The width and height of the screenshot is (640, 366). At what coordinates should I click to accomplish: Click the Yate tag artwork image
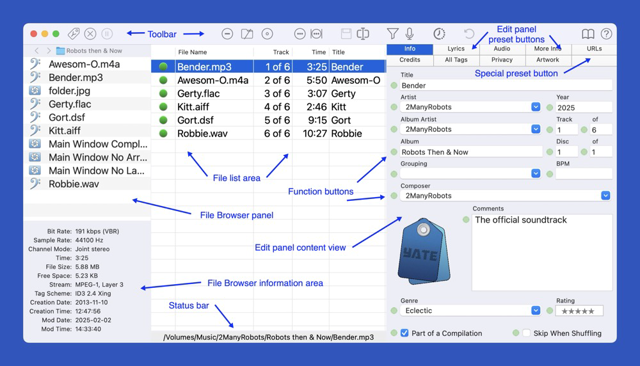click(424, 251)
